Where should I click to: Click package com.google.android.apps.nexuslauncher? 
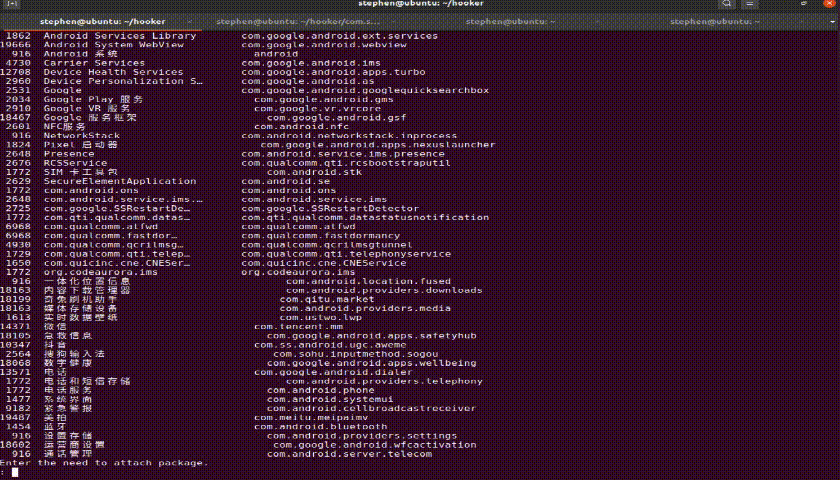click(378, 145)
